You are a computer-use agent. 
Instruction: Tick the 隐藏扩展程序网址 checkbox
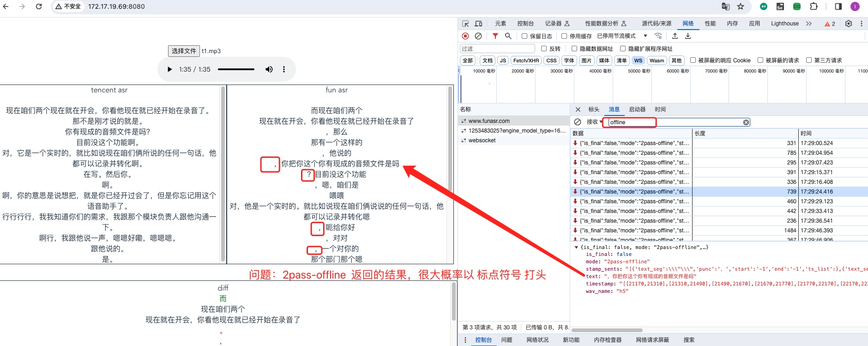623,49
